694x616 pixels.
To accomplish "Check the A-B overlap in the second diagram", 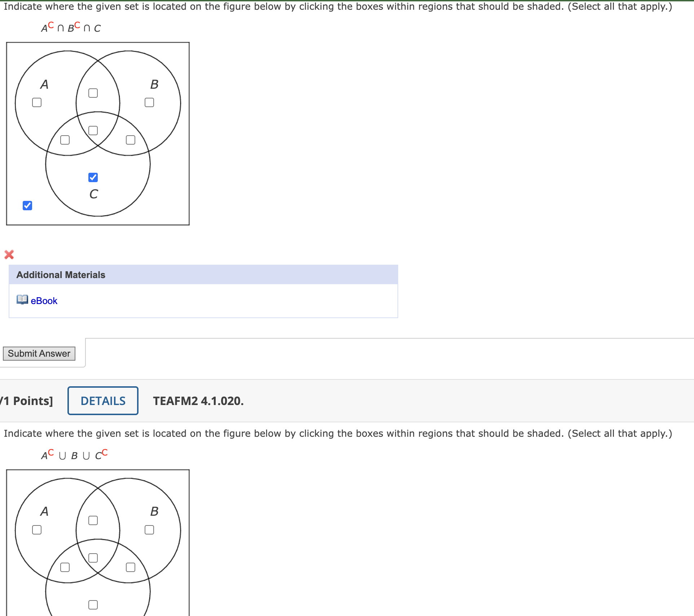I will pyautogui.click(x=93, y=520).
